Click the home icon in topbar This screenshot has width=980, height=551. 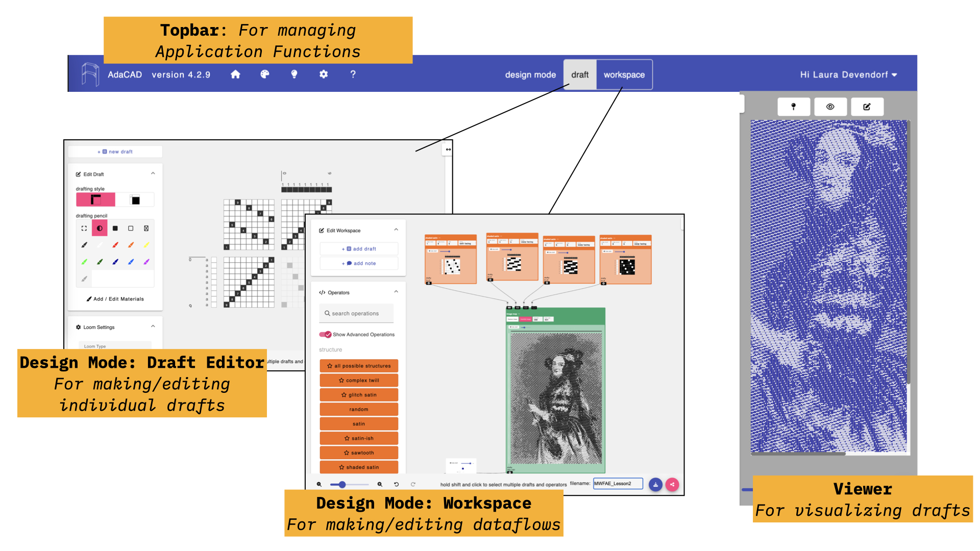[235, 74]
